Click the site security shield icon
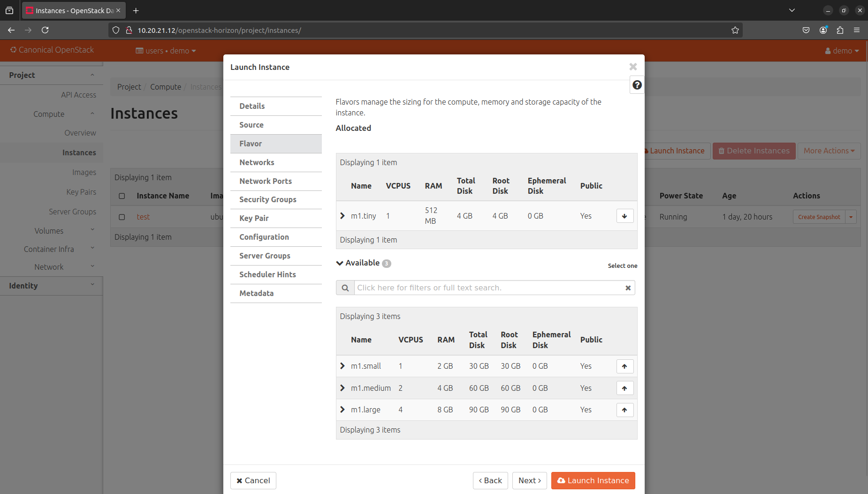Screen dimensions: 868x494 [x=116, y=30]
